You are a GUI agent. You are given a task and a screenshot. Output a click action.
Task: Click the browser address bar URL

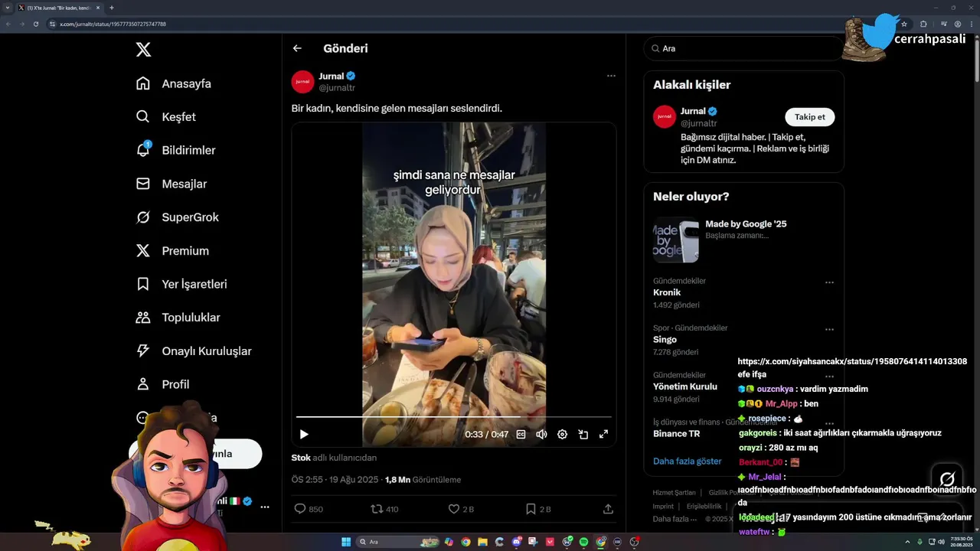coord(113,24)
